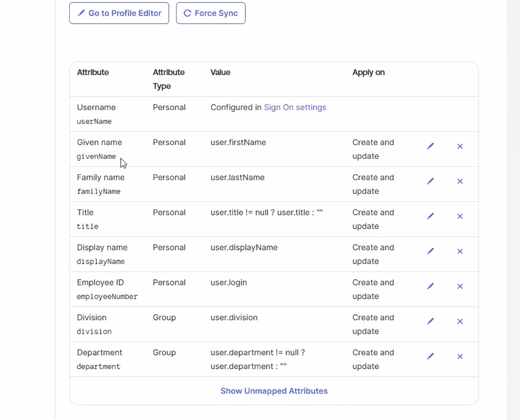Image resolution: width=520 pixels, height=420 pixels.
Task: Click the Employee ID attribute label
Action: (100, 283)
